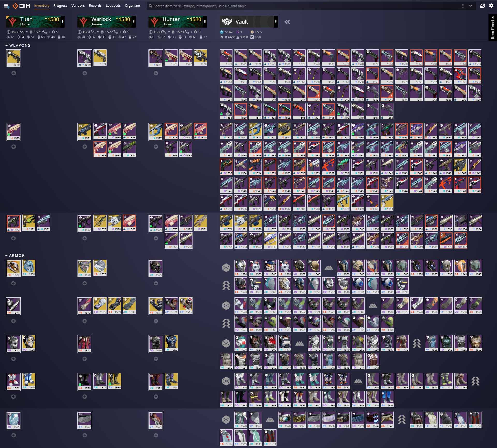This screenshot has height=448, width=497.
Task: Go to the Organizer page
Action: click(x=132, y=6)
